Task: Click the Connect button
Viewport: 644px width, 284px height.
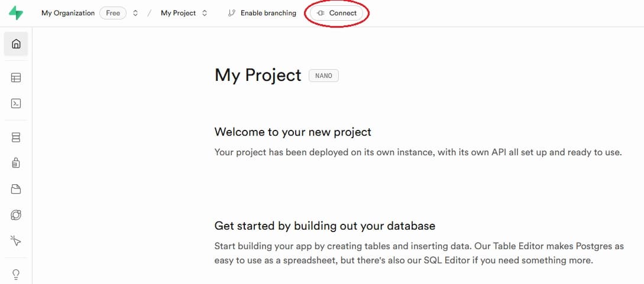Action: [336, 13]
